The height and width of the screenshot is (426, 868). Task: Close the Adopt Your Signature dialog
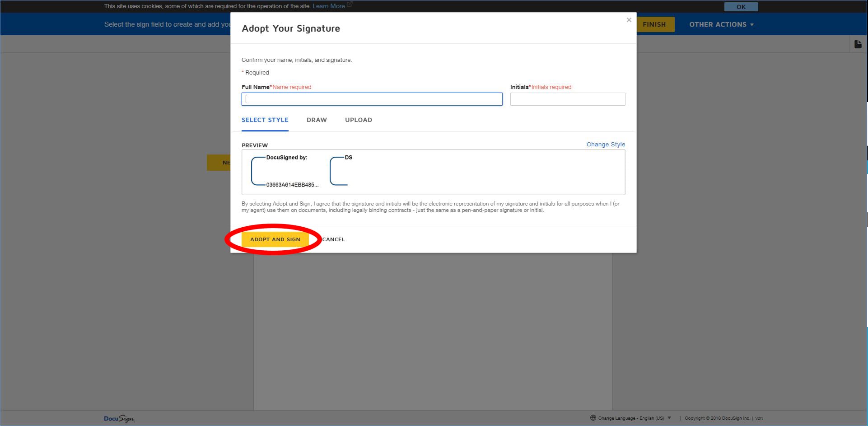629,20
